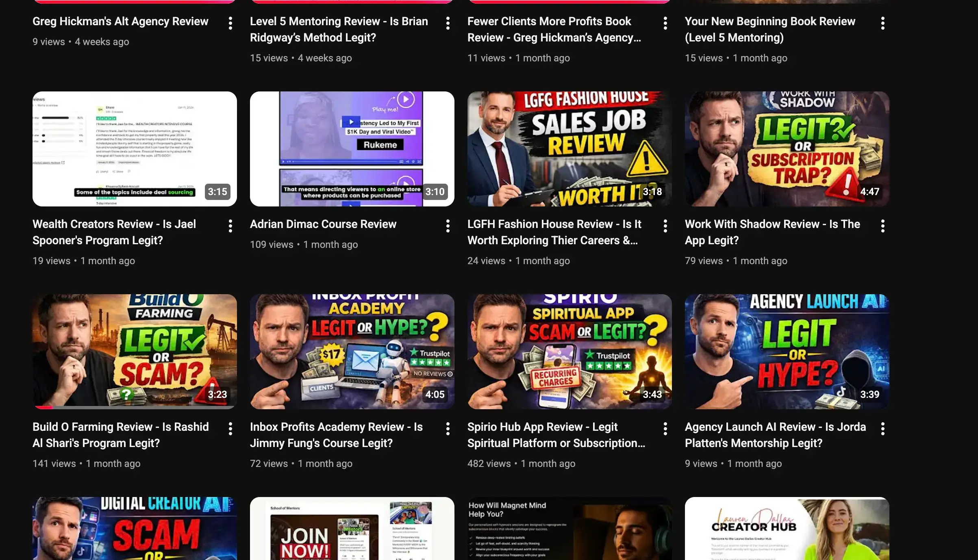The height and width of the screenshot is (560, 978).
Task: Open the LGFG Fashion House Sales Job thumbnail
Action: tap(569, 149)
